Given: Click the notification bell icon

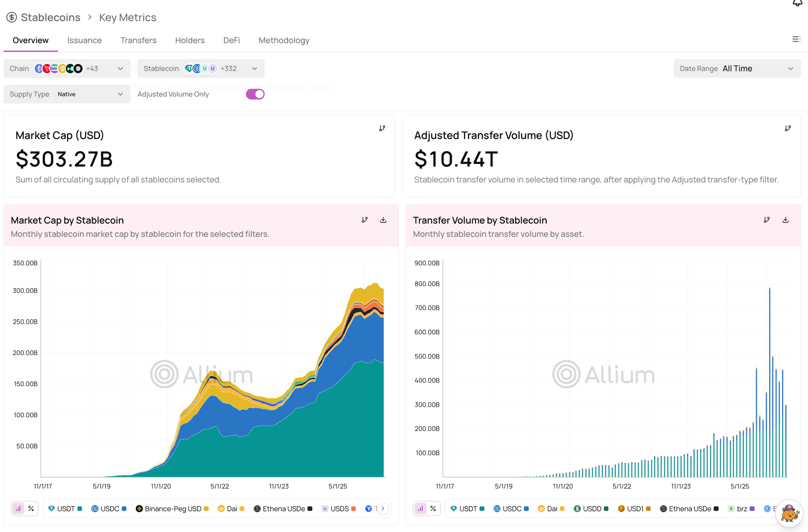Looking at the screenshot, I should pyautogui.click(x=797, y=3).
